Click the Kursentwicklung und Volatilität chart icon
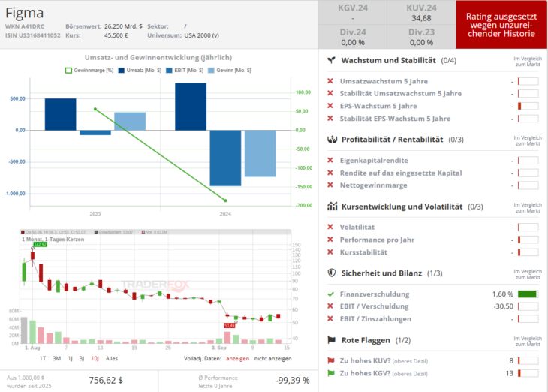The height and width of the screenshot is (392, 548). click(x=332, y=207)
